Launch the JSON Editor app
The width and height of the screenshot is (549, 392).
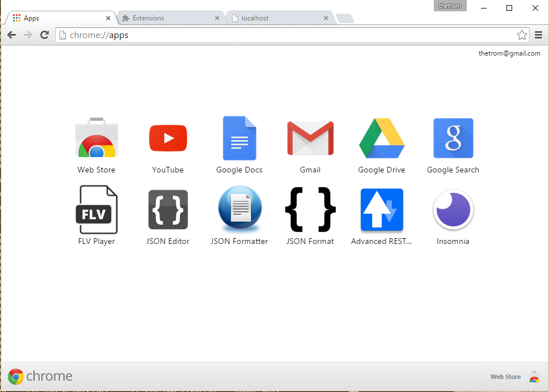168,210
